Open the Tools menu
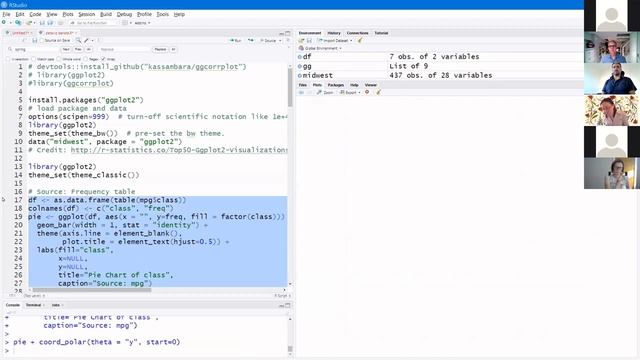640x360 pixels. 162,14
